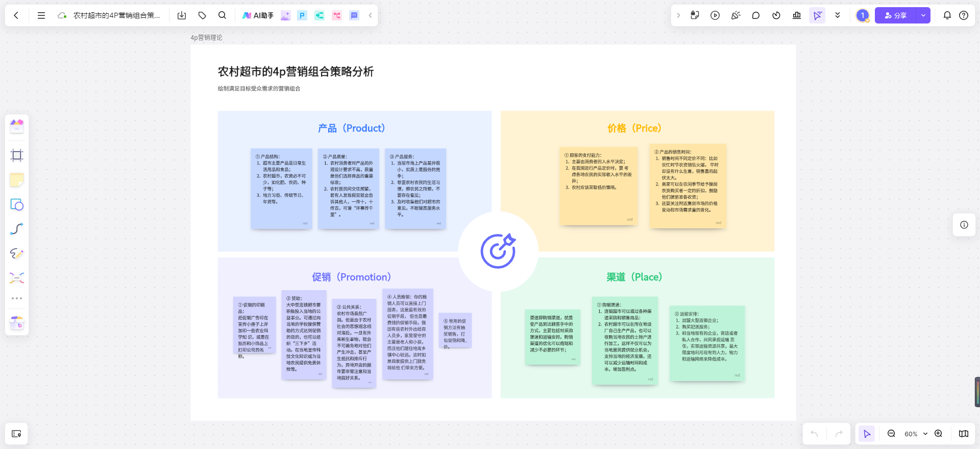Image resolution: width=980 pixels, height=449 pixels.
Task: Open the help question mark icon
Action: click(964, 15)
